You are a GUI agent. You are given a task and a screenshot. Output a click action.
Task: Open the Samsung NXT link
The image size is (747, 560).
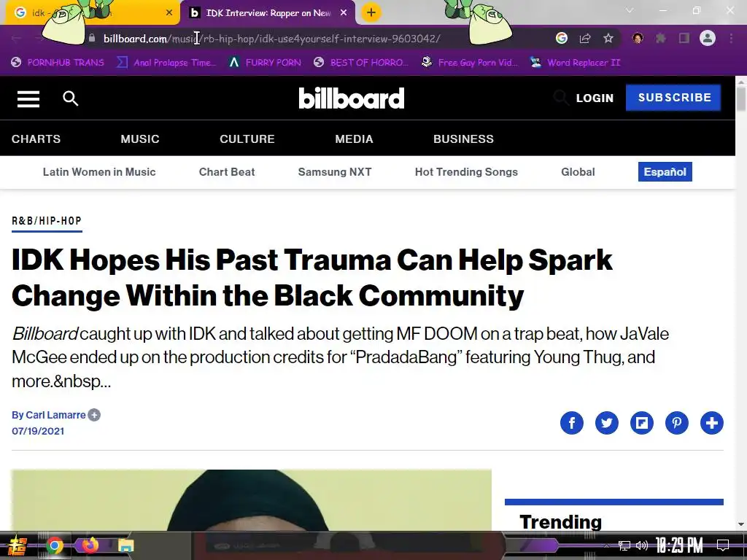(x=335, y=172)
